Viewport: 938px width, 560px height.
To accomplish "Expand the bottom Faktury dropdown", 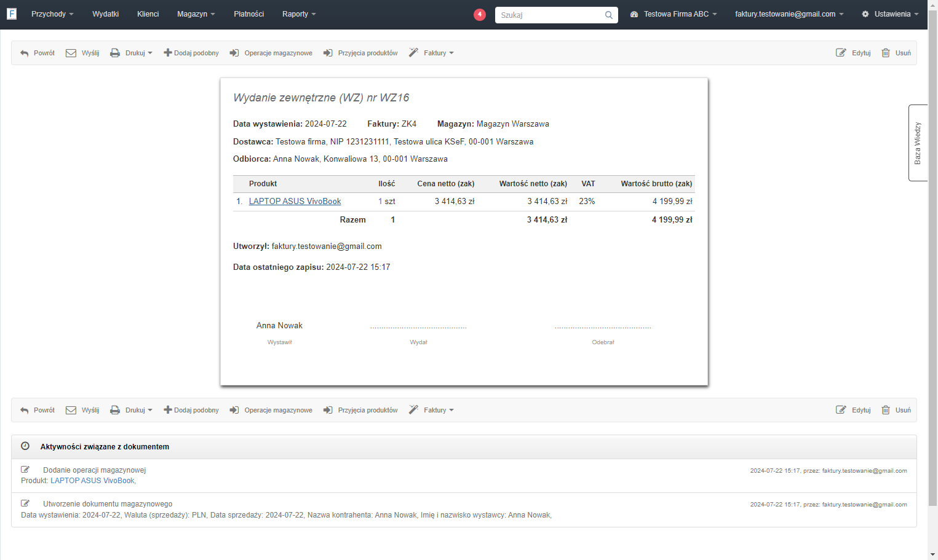I will (431, 410).
